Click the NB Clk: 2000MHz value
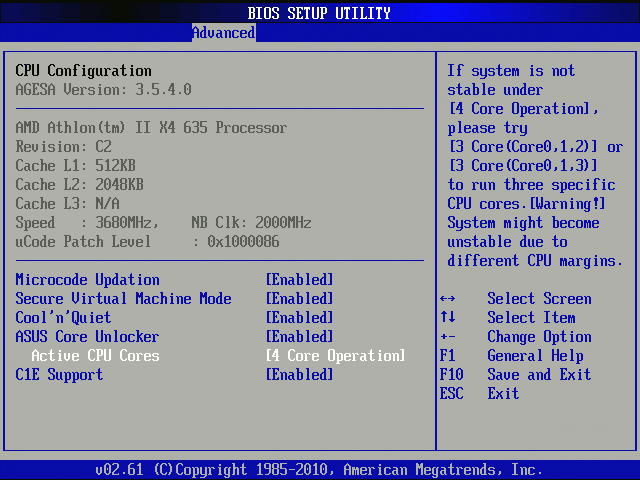 pos(251,222)
